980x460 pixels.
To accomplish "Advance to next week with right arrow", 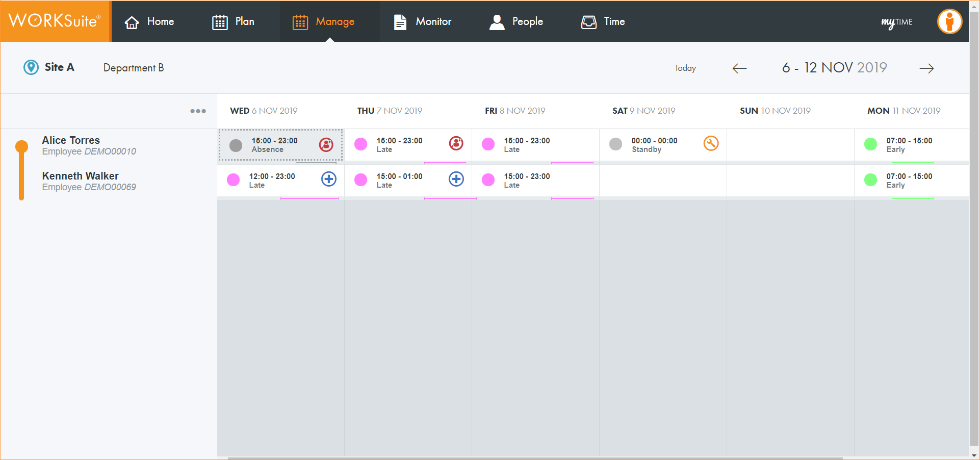I will click(x=926, y=68).
